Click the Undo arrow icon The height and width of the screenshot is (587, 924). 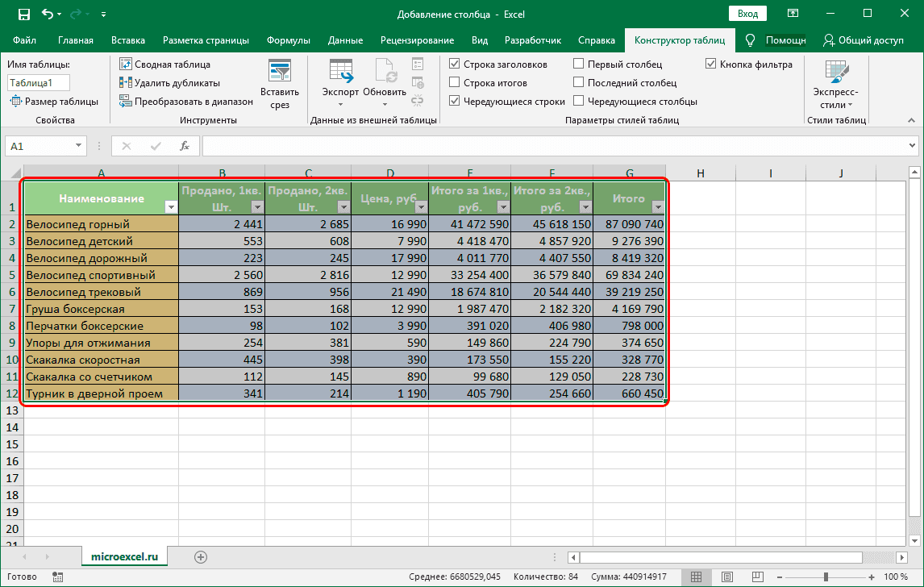tap(48, 14)
